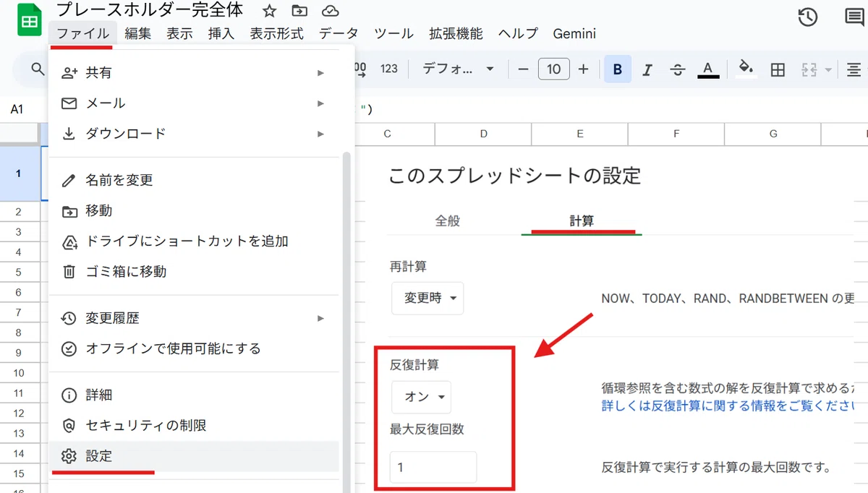Switch to the 全般 settings tab
The height and width of the screenshot is (493, 868).
(448, 221)
